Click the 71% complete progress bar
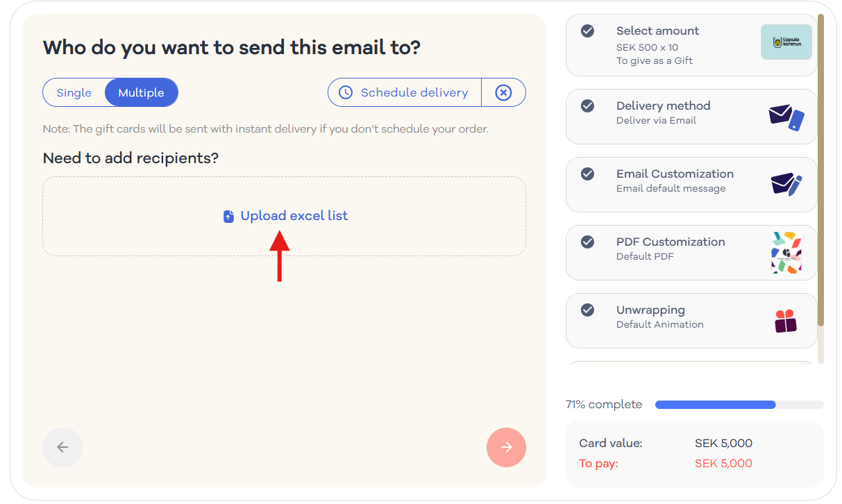Image resolution: width=842 pixels, height=504 pixels. [x=739, y=405]
